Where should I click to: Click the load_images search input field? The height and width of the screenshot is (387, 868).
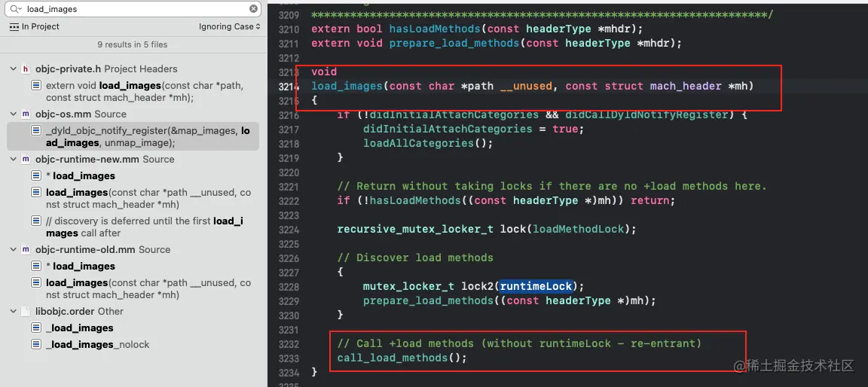[x=133, y=9]
